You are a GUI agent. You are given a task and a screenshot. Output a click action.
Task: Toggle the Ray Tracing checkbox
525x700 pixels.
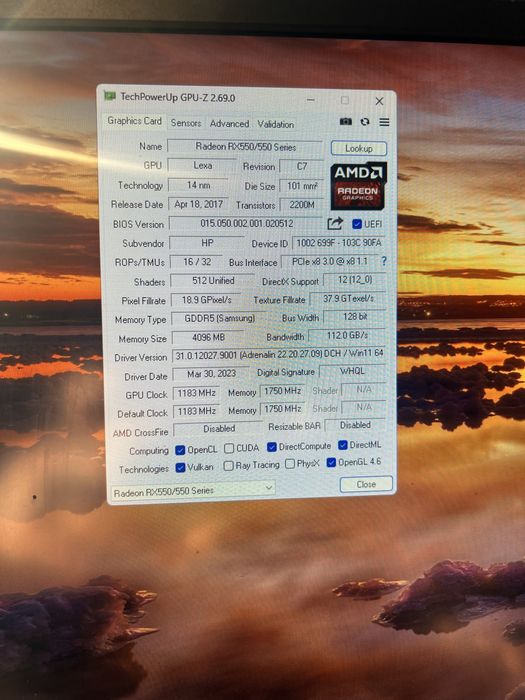(229, 466)
